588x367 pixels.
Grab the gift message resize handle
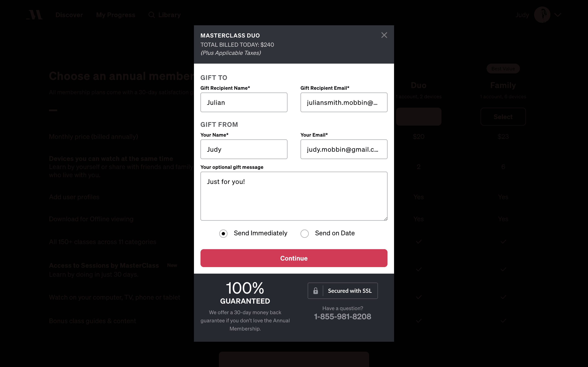tap(386, 219)
